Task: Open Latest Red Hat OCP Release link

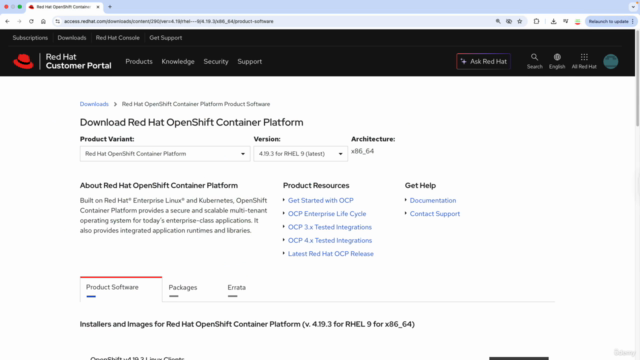Action: coord(331,253)
